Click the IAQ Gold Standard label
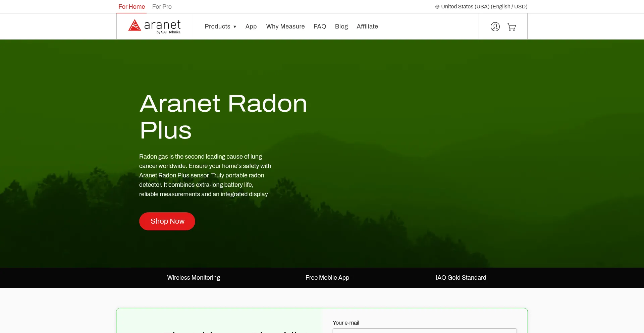 coord(461,278)
